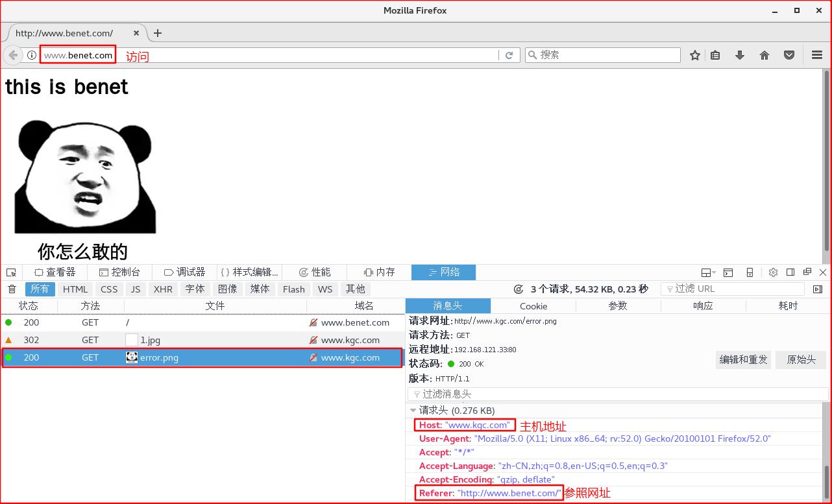Close the developer tools panel
This screenshot has width=832, height=504.
[823, 272]
